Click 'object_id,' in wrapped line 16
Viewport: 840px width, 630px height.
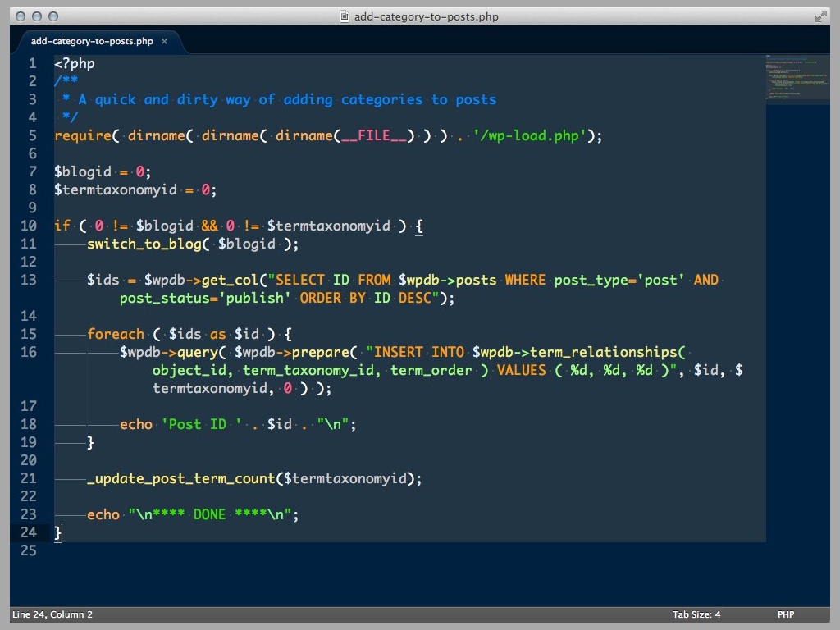pos(193,371)
